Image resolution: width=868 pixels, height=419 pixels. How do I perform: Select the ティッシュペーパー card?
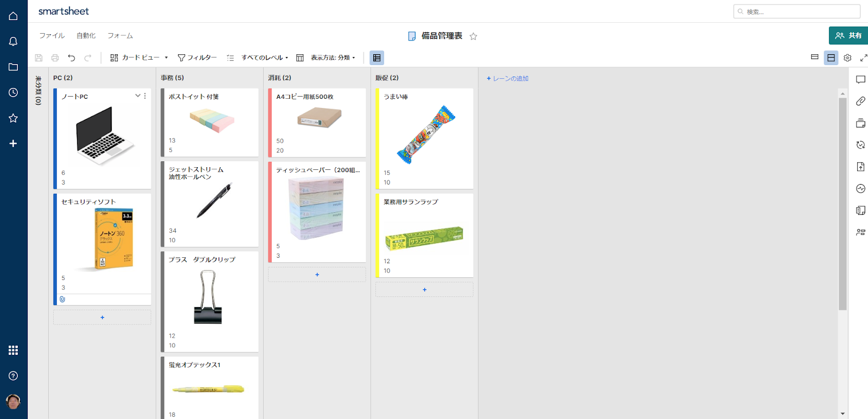(317, 212)
